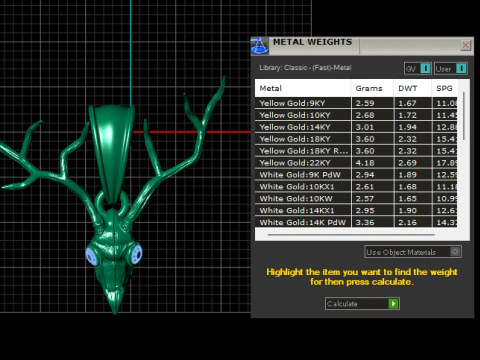Screen dimensions: 480x360
Task: Toggle the GV switch
Action: click(x=418, y=69)
